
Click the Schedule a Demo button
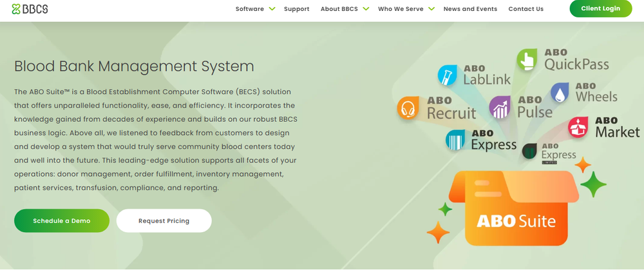pos(62,220)
